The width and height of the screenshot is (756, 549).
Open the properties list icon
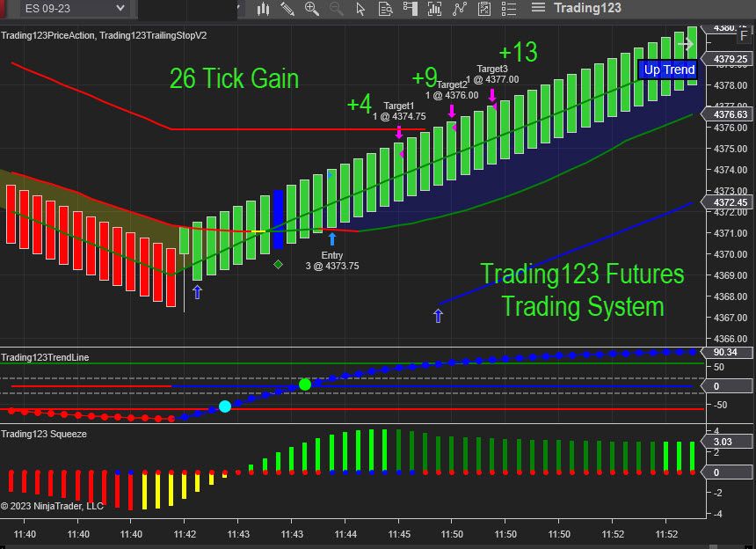[x=509, y=9]
